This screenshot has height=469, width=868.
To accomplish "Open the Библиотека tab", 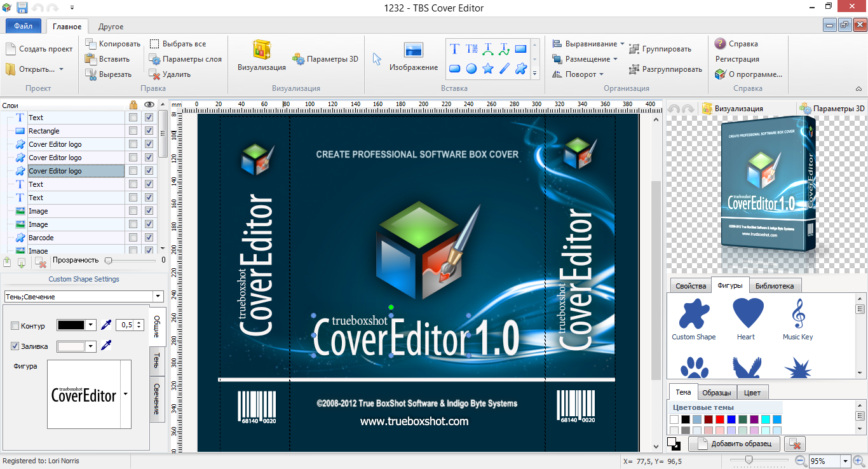I will (x=774, y=286).
